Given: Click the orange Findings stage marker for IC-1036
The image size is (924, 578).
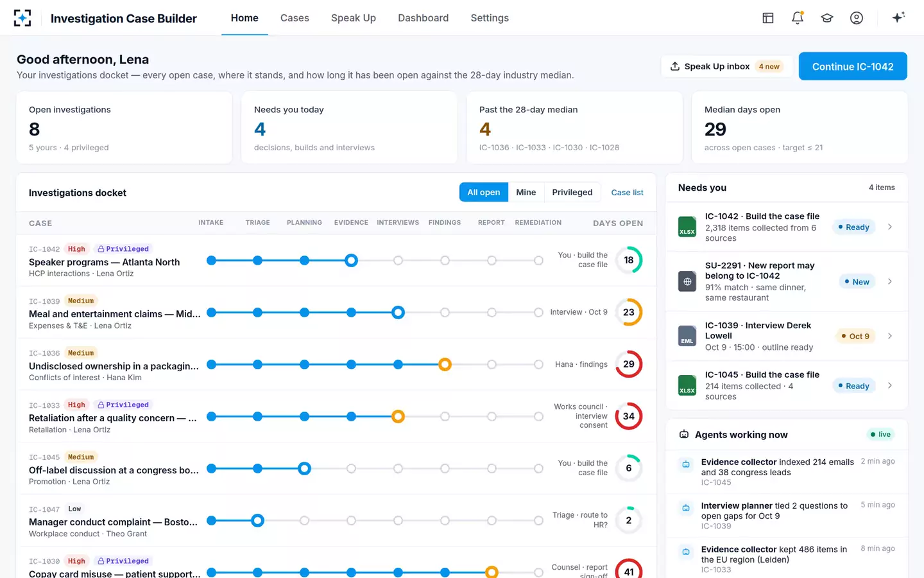Looking at the screenshot, I should coord(445,364).
